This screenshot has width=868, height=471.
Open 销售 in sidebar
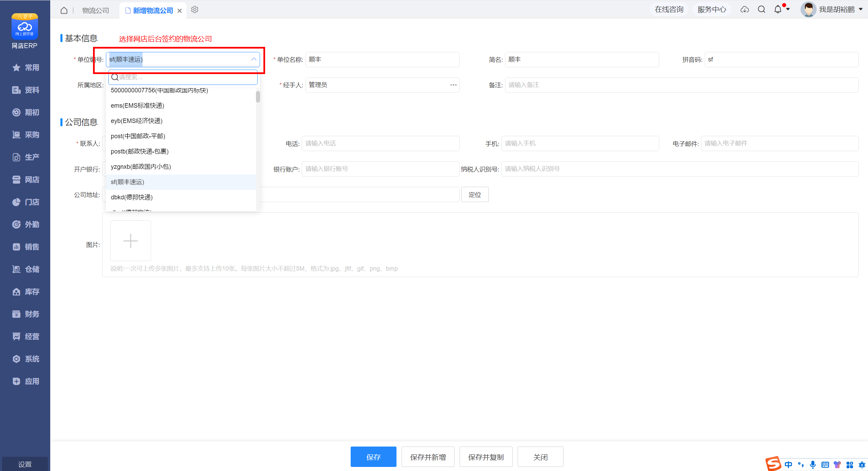pos(25,247)
